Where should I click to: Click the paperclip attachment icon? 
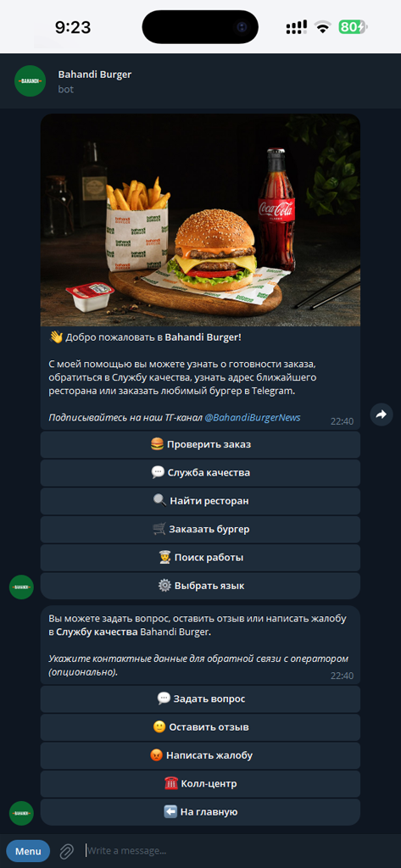pos(67,851)
